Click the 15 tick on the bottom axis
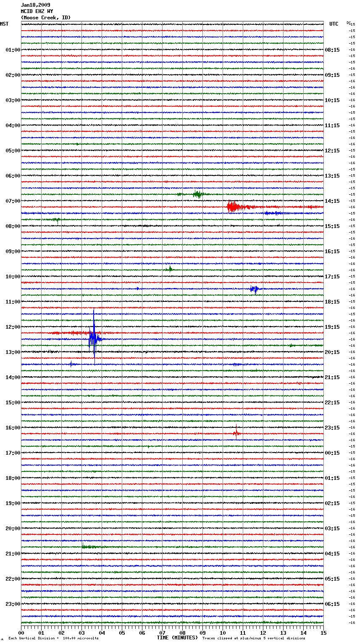The image size is (357, 644). coord(323,633)
